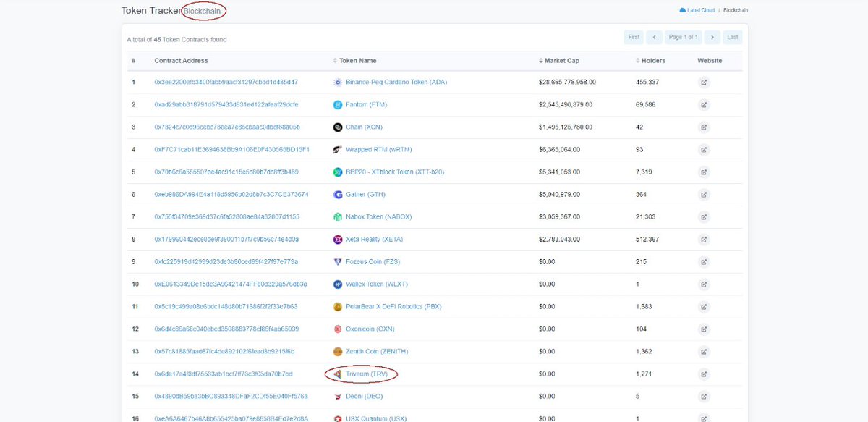Open website link icon for Xeta Reality row
The width and height of the screenshot is (868, 422).
pos(704,240)
